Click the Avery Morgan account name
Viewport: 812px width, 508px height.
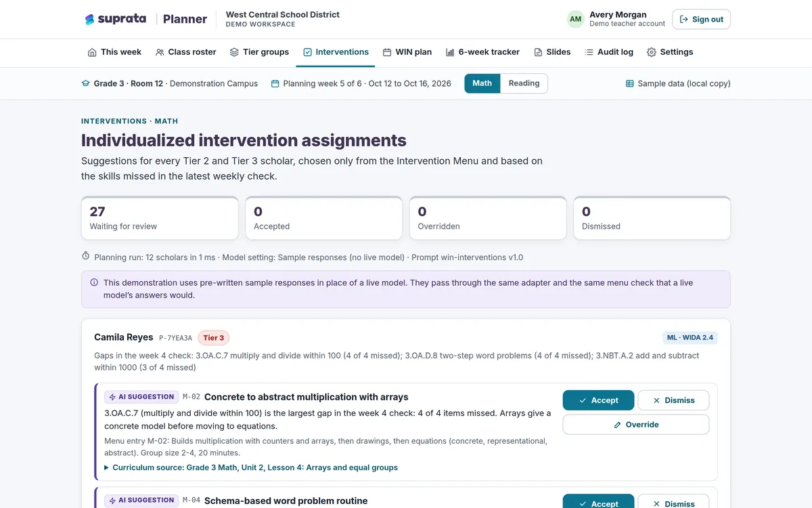[x=618, y=15]
